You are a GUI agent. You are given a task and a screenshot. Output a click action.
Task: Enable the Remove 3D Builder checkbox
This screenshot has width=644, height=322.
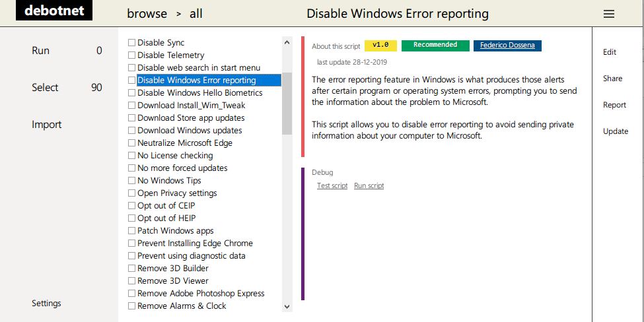pyautogui.click(x=131, y=269)
